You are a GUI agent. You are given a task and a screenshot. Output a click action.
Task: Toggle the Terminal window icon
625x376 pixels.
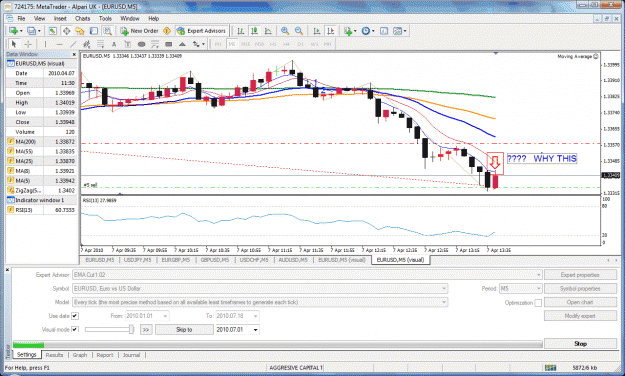94,31
